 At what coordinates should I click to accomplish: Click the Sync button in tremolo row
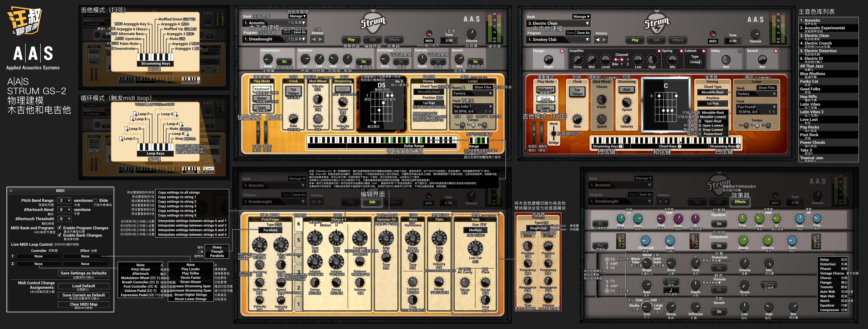pyautogui.click(x=671, y=282)
